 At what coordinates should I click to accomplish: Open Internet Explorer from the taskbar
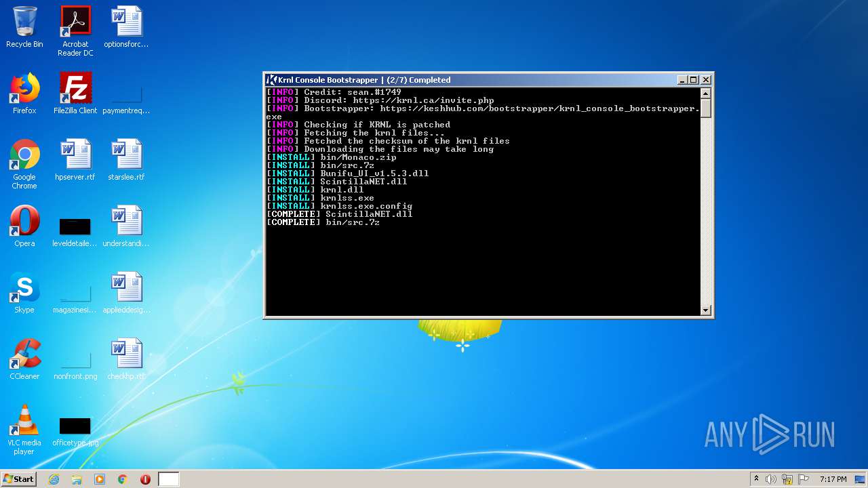tap(54, 479)
